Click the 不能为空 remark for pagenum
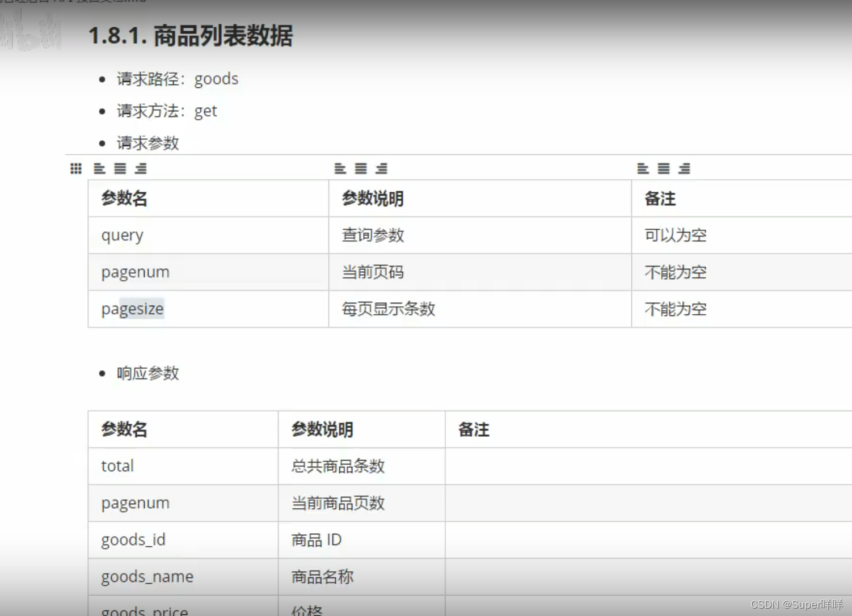Screen dimensions: 852x616 tap(674, 272)
